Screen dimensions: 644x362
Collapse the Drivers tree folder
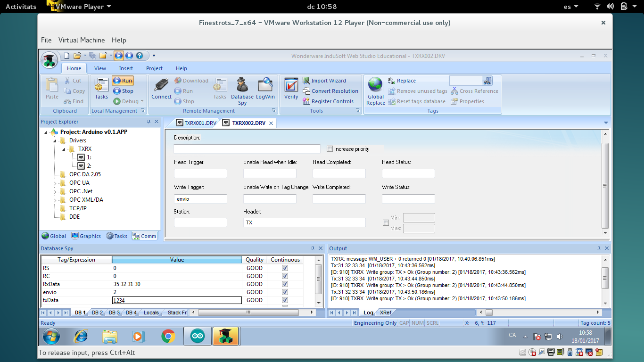55,141
